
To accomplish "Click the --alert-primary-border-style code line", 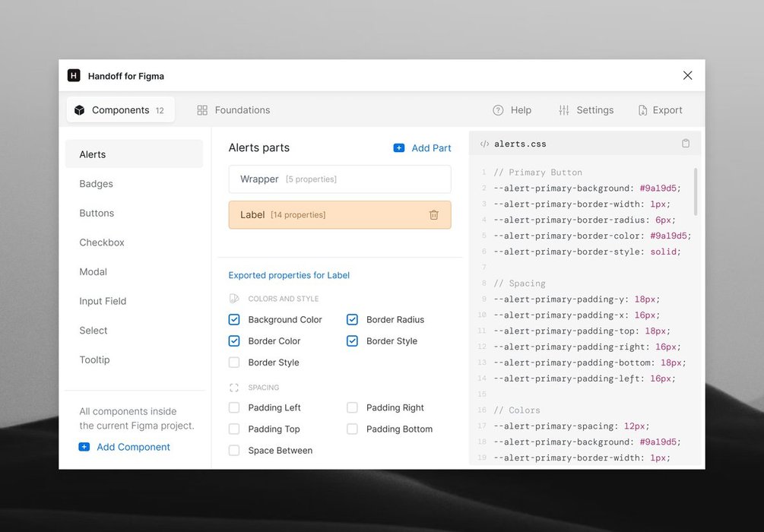I will coord(587,252).
